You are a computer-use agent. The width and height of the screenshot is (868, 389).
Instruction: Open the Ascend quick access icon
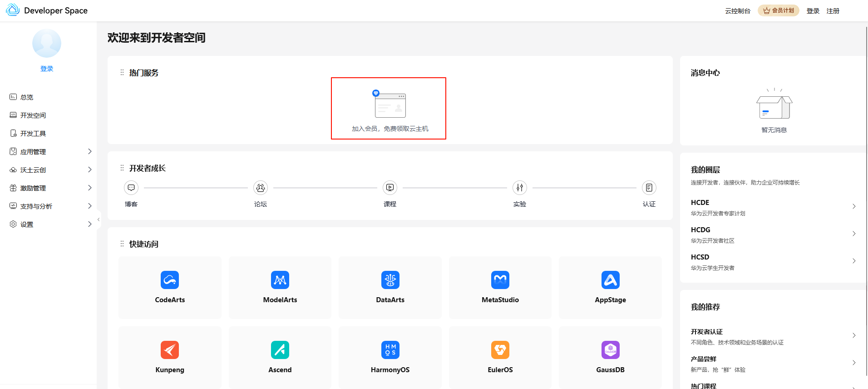point(280,350)
